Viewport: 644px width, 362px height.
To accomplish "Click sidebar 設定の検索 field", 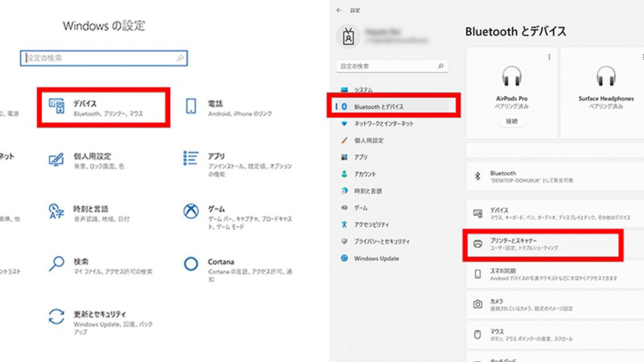I will click(392, 66).
